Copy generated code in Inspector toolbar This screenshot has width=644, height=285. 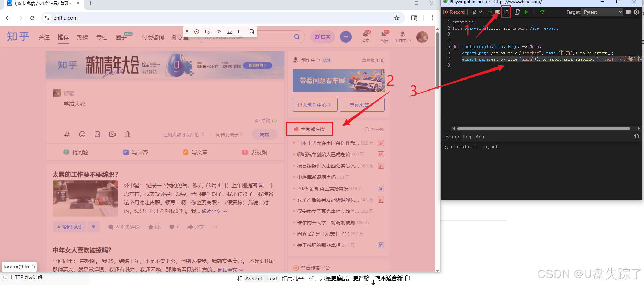[517, 12]
